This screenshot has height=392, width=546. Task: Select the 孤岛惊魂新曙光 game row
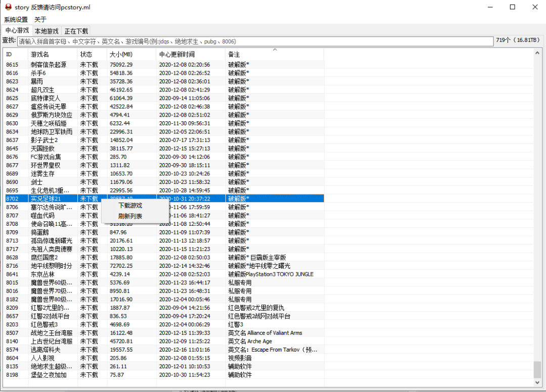tap(164, 240)
